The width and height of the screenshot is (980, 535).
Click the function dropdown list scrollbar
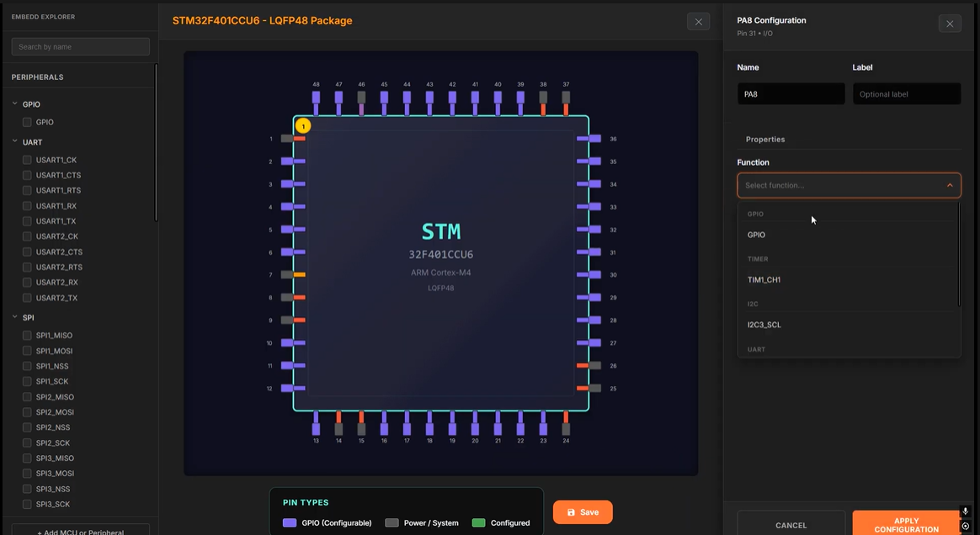coord(960,254)
